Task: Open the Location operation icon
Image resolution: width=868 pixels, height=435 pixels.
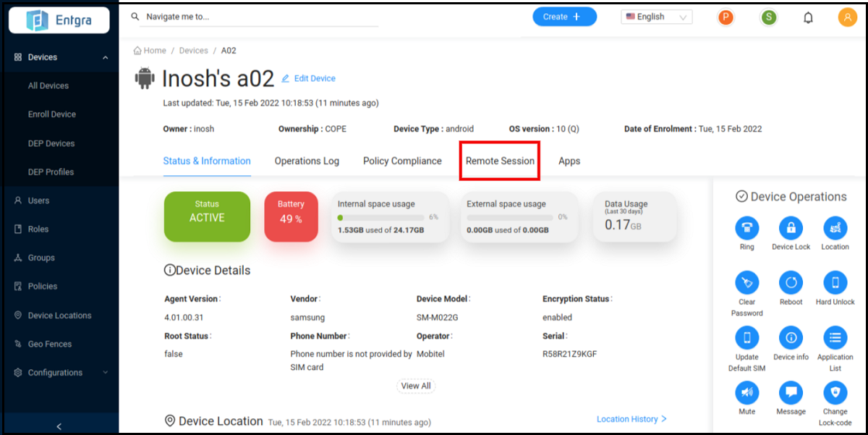Action: coord(835,228)
